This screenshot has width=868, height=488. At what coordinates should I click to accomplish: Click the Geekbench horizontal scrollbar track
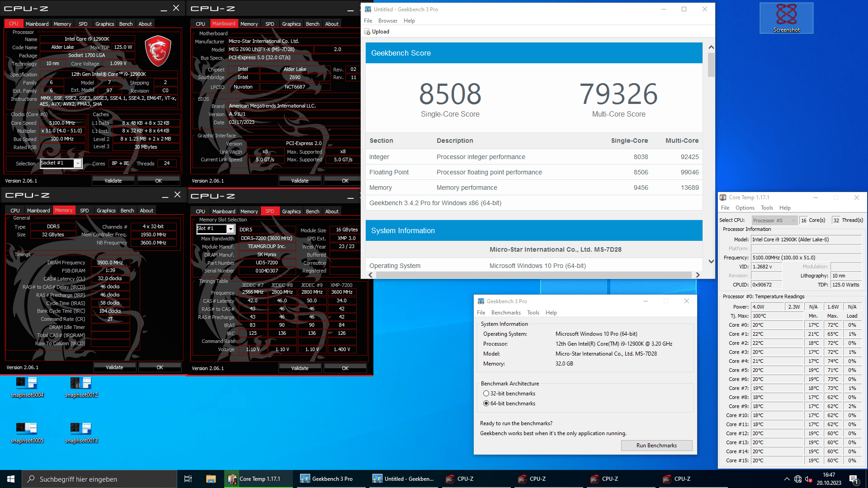point(533,275)
